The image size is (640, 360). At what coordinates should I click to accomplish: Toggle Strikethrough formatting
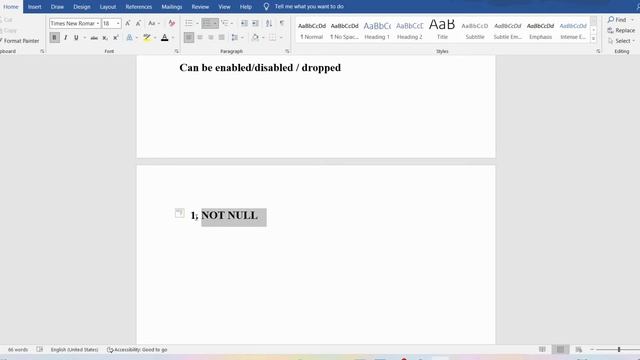pyautogui.click(x=94, y=38)
